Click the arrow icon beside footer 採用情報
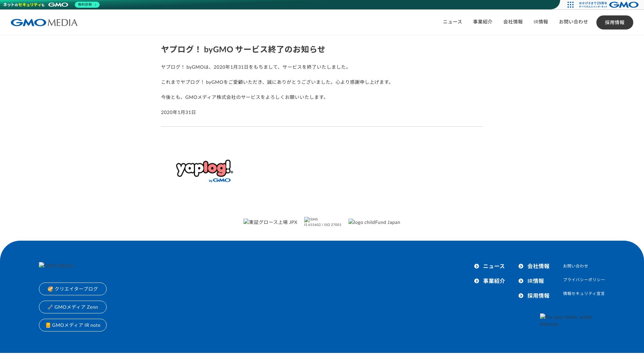The image size is (644, 362). [521, 296]
